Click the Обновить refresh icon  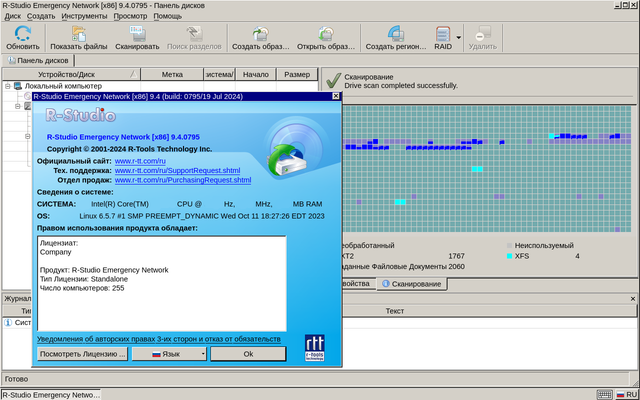(x=23, y=34)
